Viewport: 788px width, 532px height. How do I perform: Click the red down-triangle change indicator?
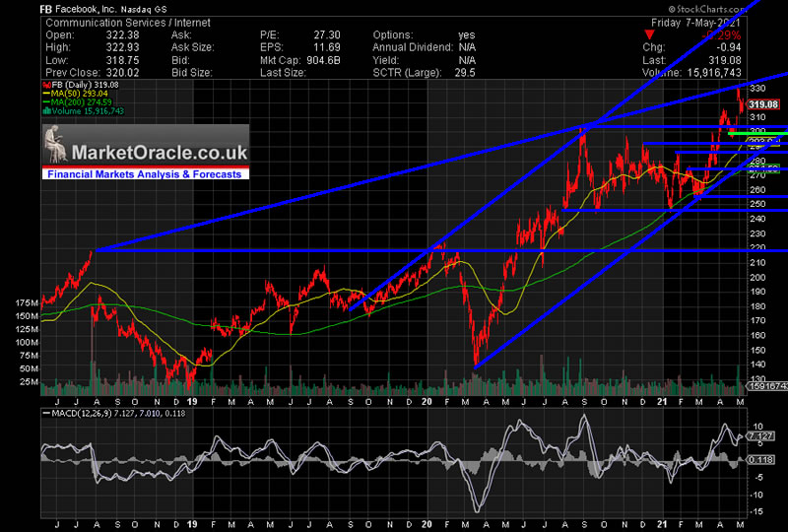point(650,34)
